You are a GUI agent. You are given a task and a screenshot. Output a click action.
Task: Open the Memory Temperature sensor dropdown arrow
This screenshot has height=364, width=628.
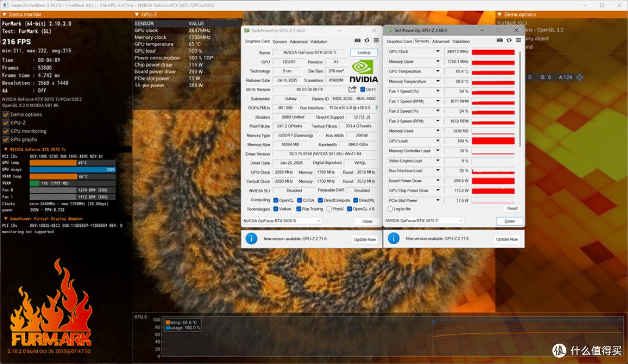(437, 81)
